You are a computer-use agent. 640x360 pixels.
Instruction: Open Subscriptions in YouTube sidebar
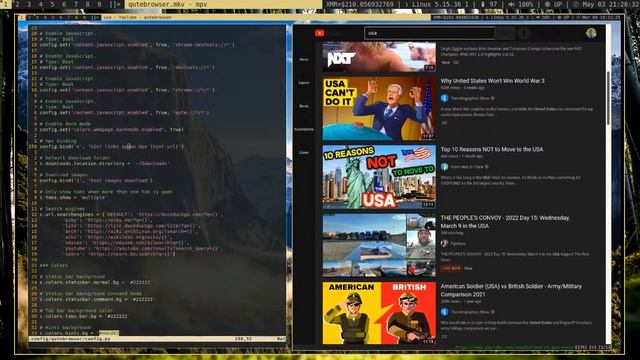(304, 129)
